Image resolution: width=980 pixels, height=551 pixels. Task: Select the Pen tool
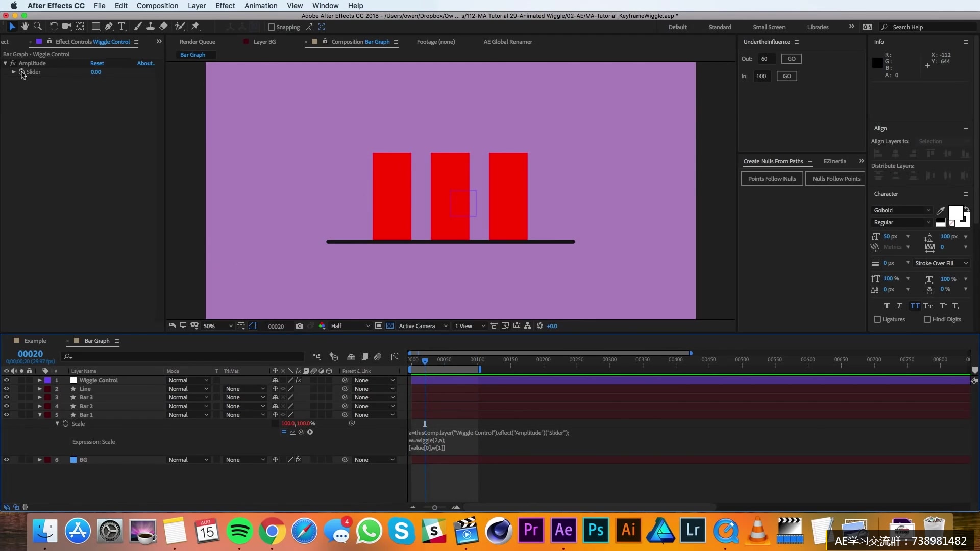click(x=108, y=27)
